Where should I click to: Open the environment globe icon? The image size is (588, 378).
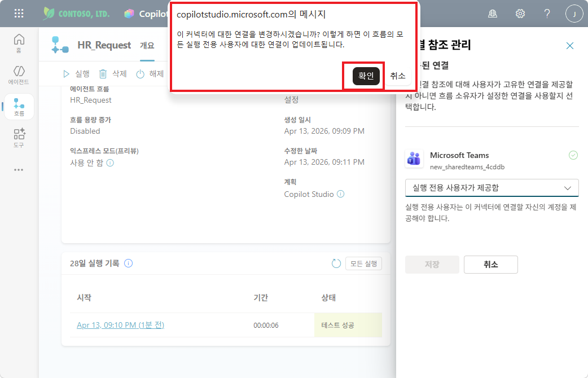coord(493,14)
